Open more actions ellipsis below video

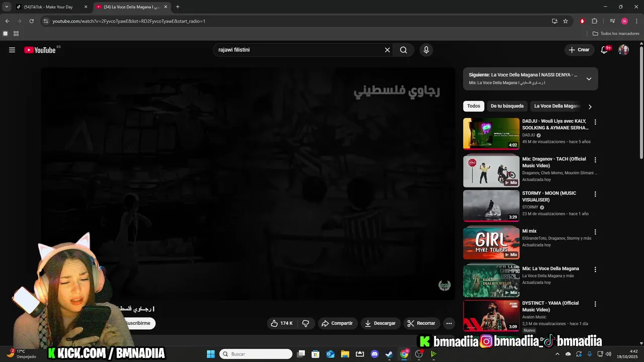click(x=449, y=323)
